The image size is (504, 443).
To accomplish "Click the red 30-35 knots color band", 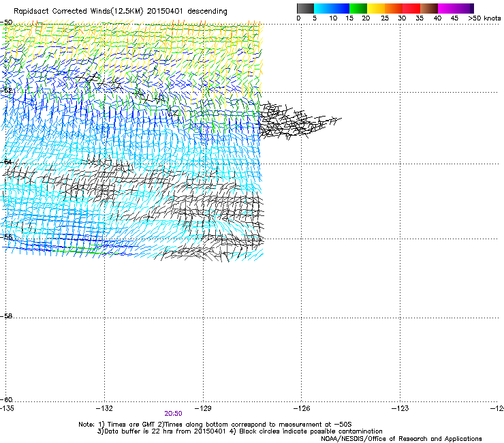I will tap(411, 8).
